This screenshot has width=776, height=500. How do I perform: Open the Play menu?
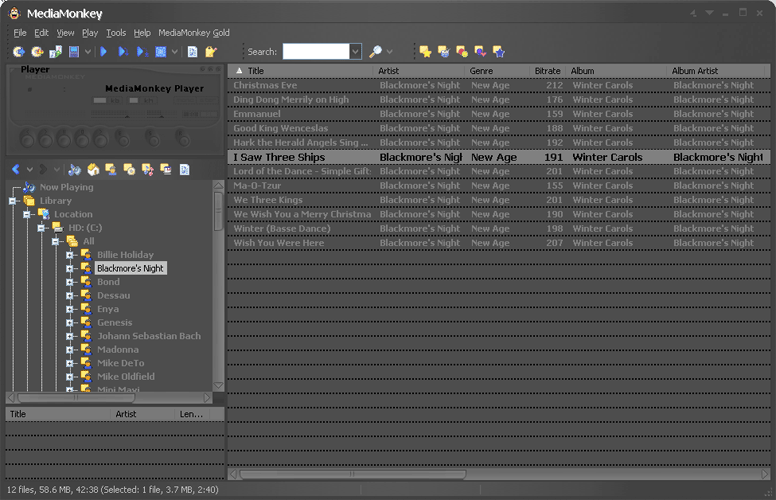[90, 33]
